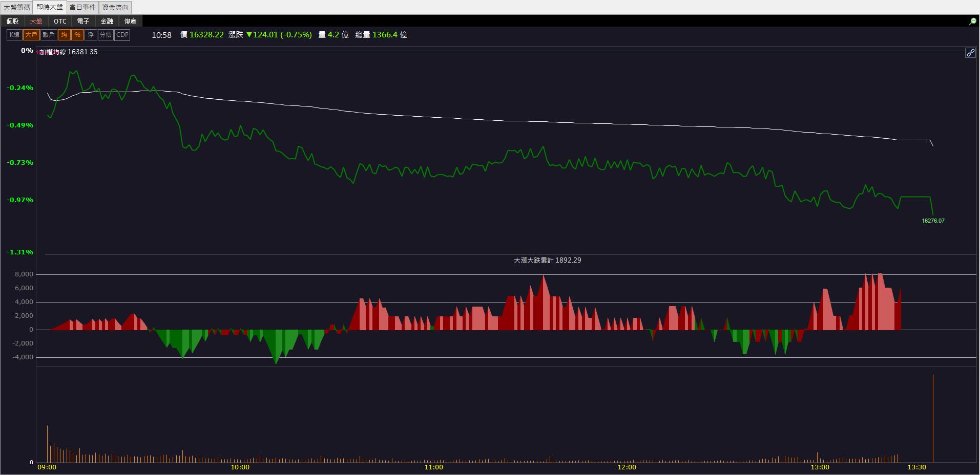The height and width of the screenshot is (475, 980).
Task: Select the OTC category tab
Action: pyautogui.click(x=60, y=21)
